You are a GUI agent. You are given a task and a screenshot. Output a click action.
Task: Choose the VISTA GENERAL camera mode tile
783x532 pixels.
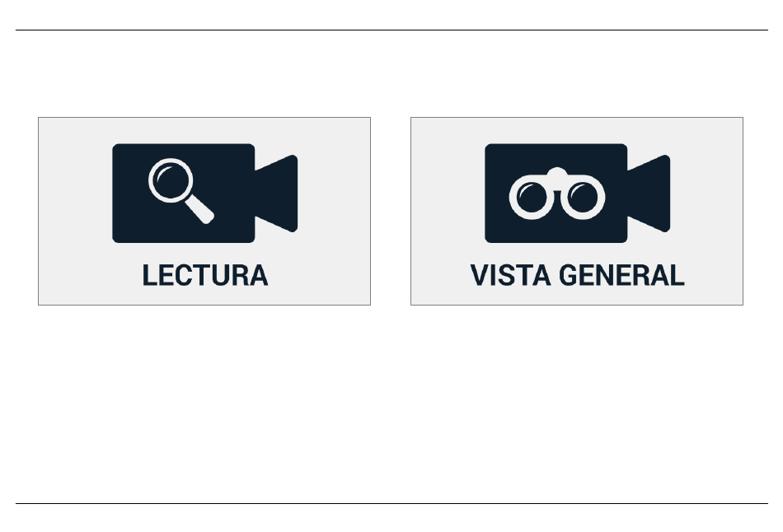(577, 211)
